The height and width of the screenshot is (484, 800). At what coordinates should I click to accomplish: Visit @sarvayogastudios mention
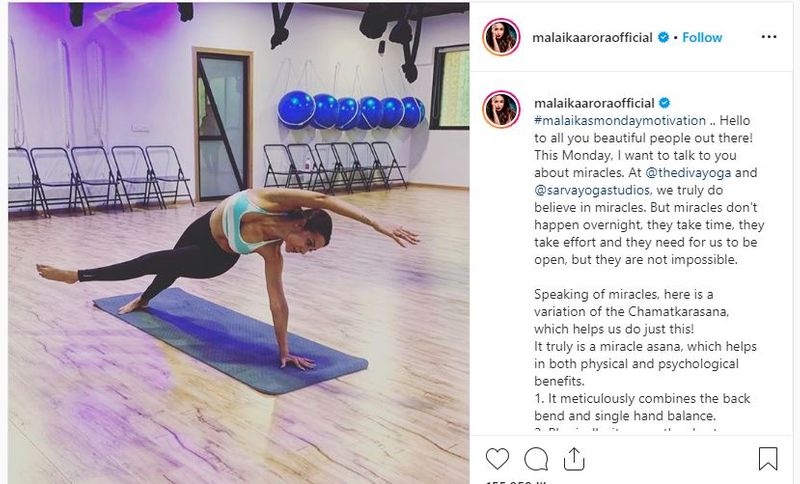(592, 190)
